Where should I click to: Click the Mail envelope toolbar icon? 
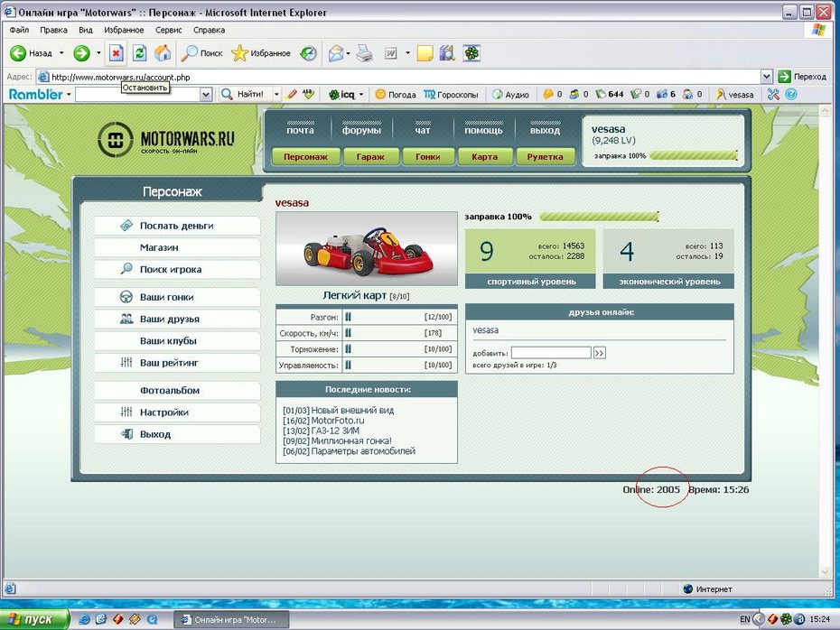click(x=336, y=53)
